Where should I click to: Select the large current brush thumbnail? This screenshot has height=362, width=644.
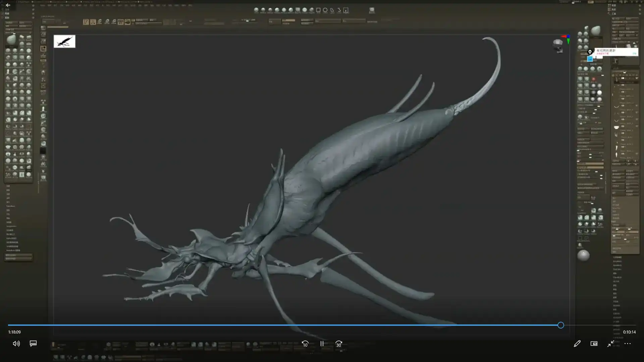(x=11, y=40)
